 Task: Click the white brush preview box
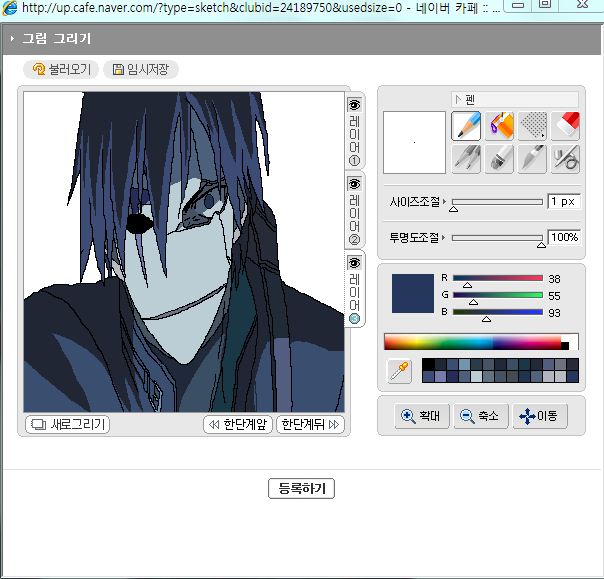click(x=414, y=143)
